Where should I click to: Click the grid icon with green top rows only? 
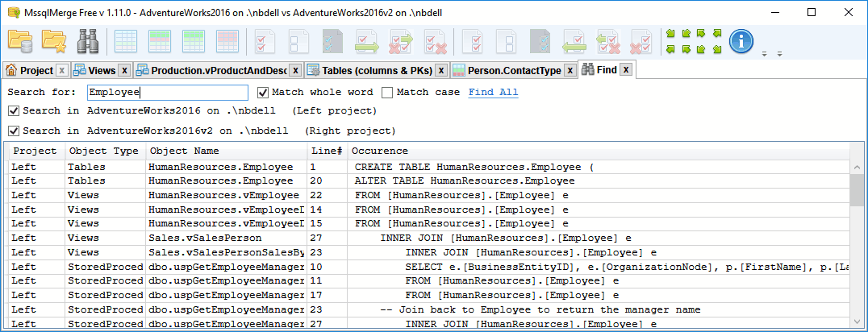(194, 42)
